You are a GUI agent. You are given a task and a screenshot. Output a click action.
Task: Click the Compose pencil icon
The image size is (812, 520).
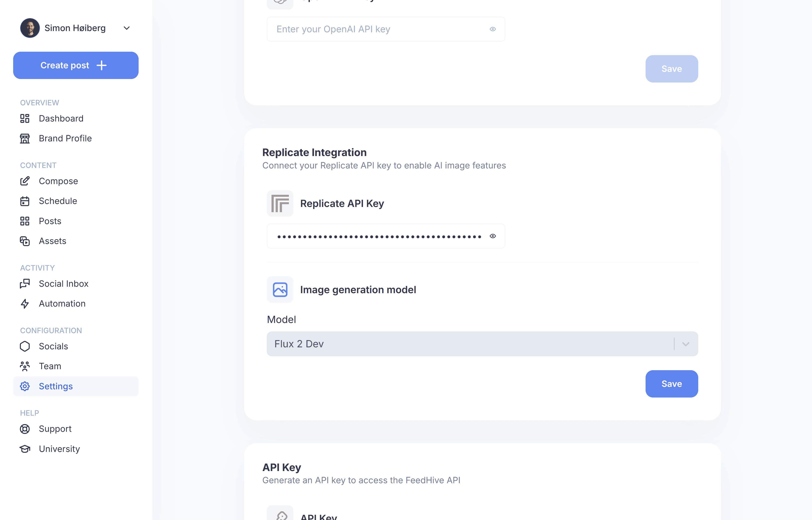(x=25, y=181)
